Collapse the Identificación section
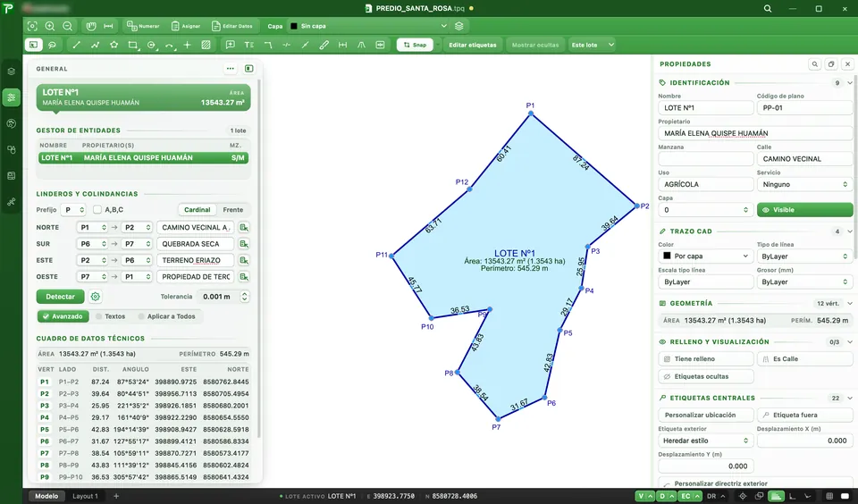 coord(849,82)
